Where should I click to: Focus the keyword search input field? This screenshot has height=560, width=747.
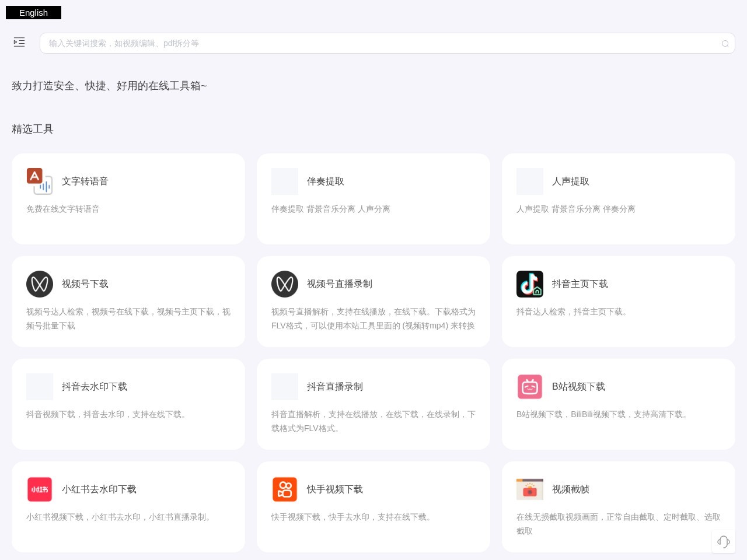pos(387,43)
